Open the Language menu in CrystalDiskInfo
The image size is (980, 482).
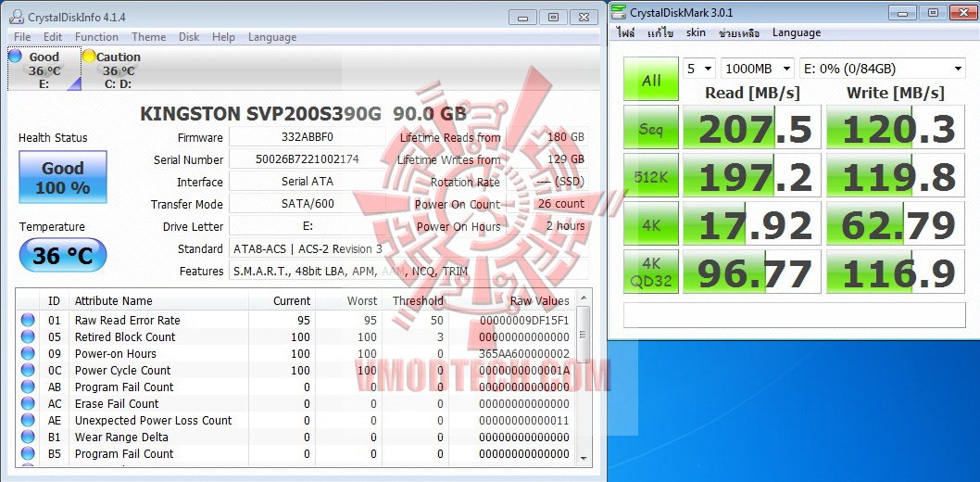pos(272,37)
